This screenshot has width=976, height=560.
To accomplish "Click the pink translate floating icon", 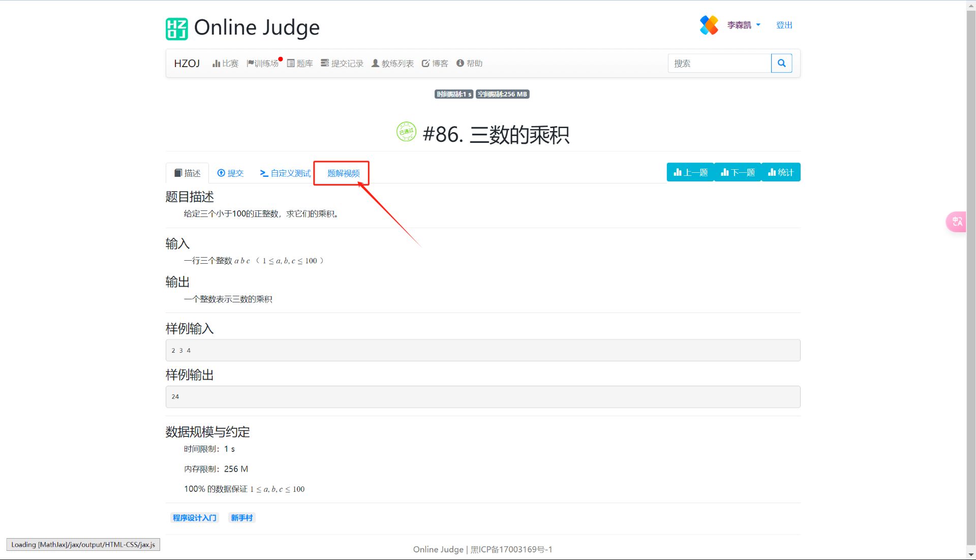I will click(957, 222).
